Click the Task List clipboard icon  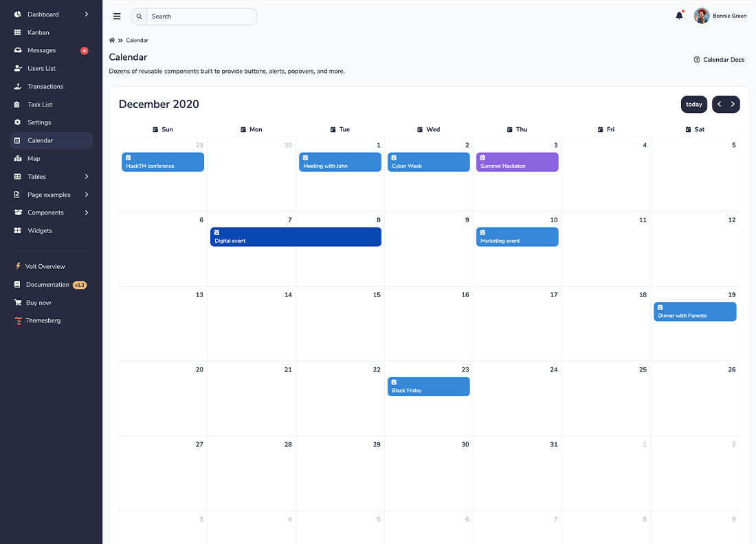pos(17,105)
